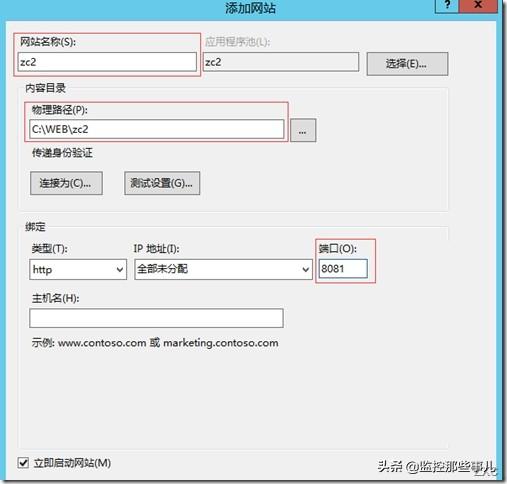Click the empty 主机名(H) input field

tap(156, 318)
